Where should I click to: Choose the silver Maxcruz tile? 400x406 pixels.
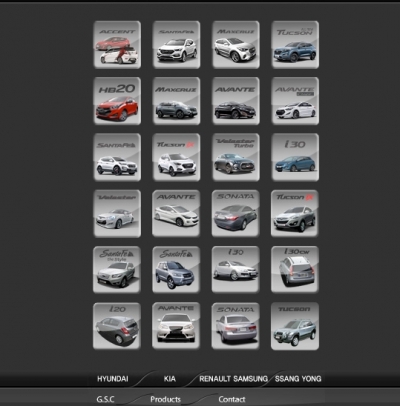point(236,45)
